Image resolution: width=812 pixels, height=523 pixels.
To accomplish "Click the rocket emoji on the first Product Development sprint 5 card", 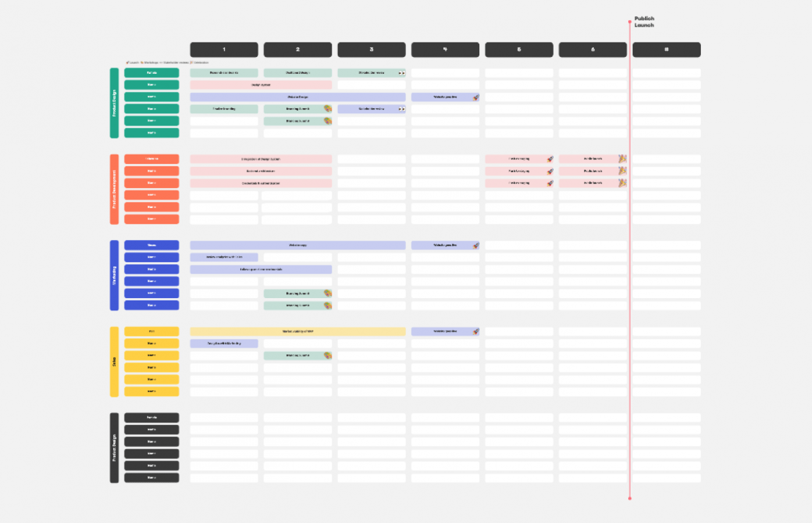I will 550,159.
